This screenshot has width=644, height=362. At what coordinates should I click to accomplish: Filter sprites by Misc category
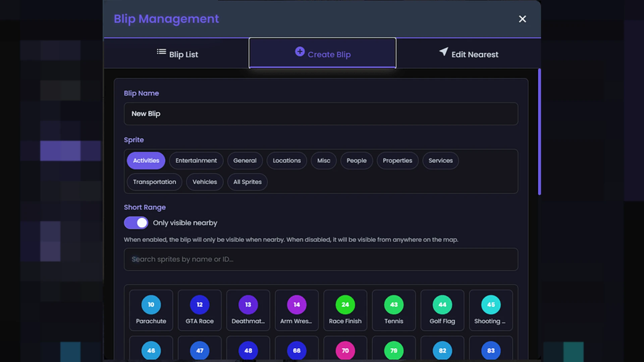coord(324,161)
